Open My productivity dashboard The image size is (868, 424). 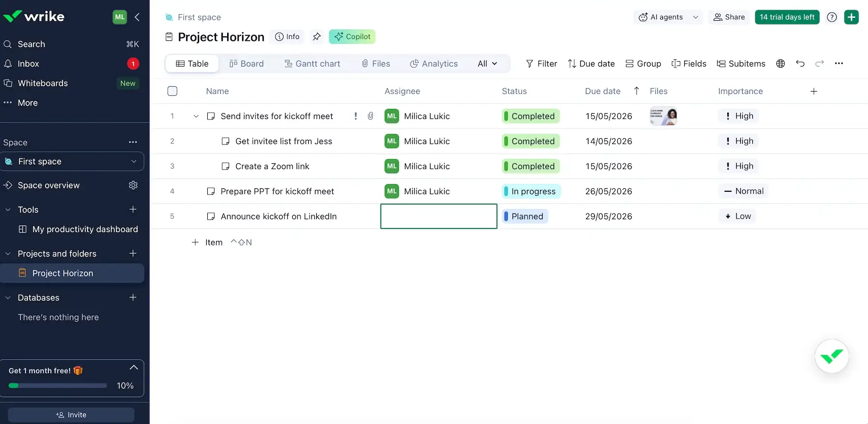(x=78, y=229)
